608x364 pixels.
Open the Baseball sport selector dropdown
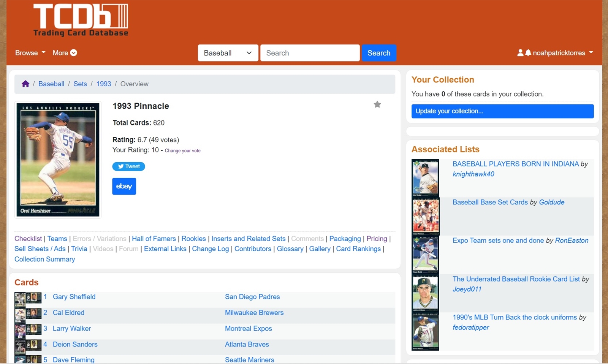point(228,53)
